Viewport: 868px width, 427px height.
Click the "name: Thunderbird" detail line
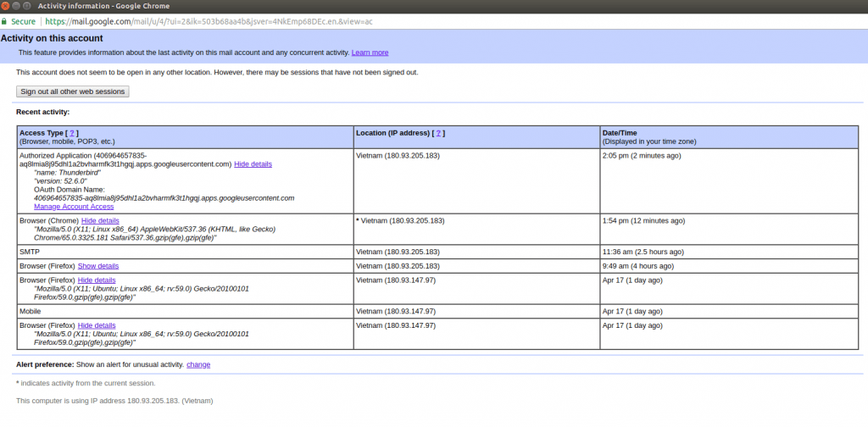(68, 173)
